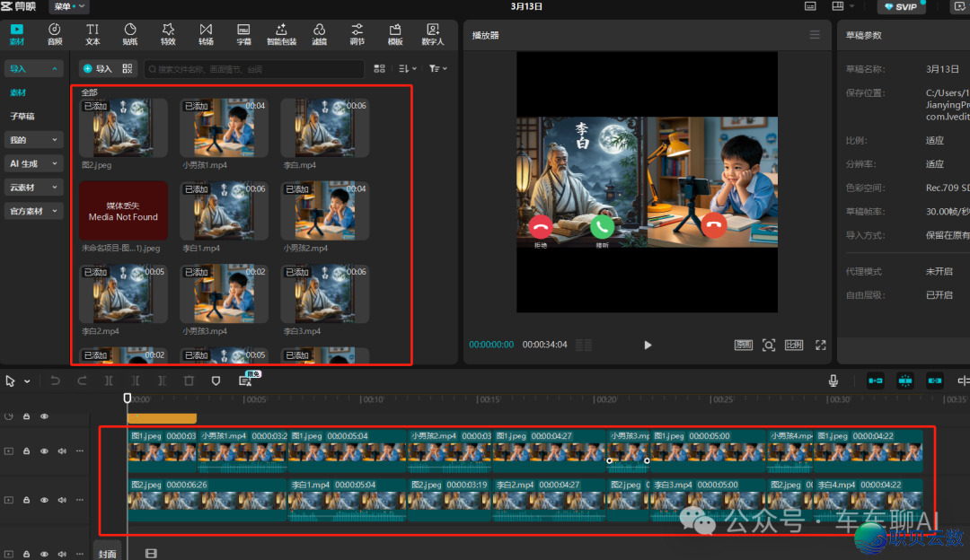Select the 小男孩1.mp4 media thumbnail
The height and width of the screenshot is (560, 970).
(224, 128)
